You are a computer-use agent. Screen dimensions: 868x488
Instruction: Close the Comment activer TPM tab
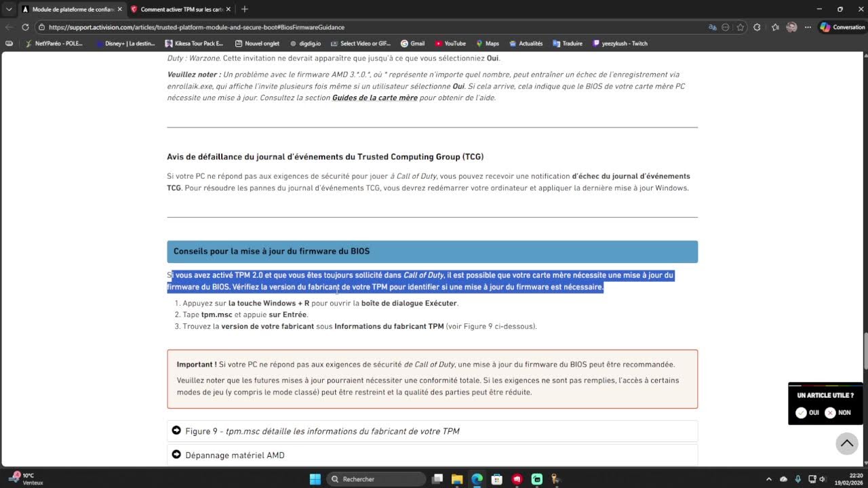228,9
